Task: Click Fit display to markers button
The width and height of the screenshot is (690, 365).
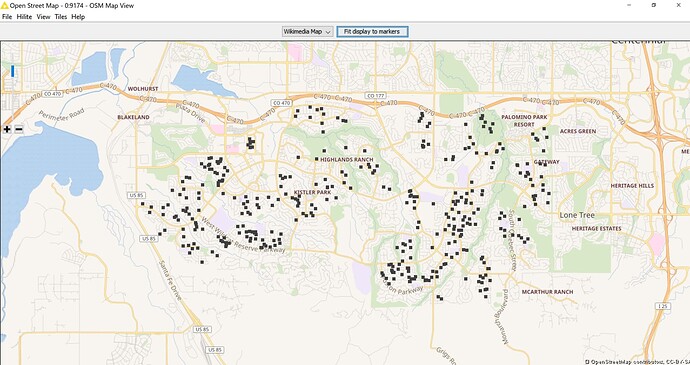Action: [x=372, y=32]
